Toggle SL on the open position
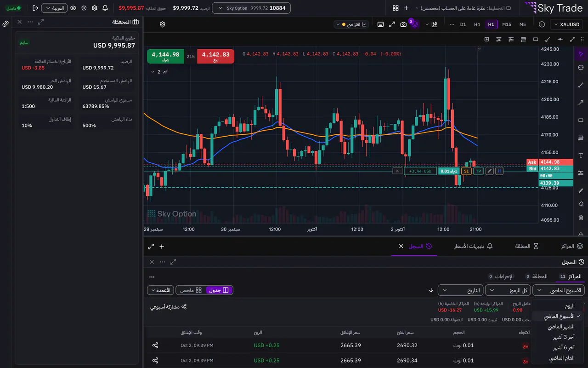The image size is (588, 368). tap(466, 171)
